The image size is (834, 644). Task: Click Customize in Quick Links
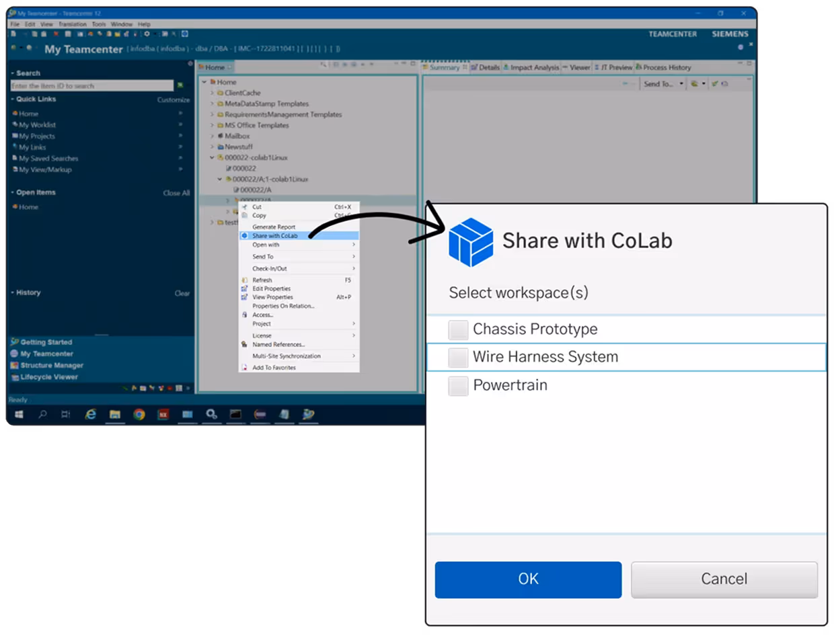[x=174, y=100]
